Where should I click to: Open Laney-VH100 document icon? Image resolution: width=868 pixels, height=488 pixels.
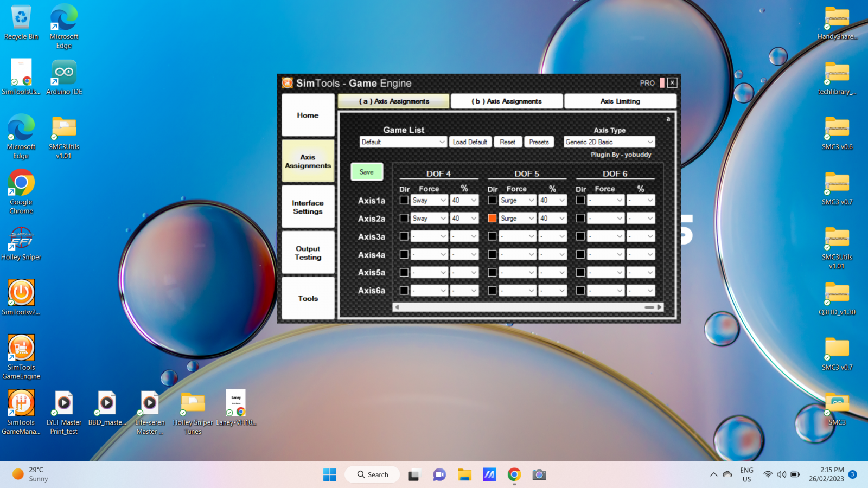click(x=236, y=408)
